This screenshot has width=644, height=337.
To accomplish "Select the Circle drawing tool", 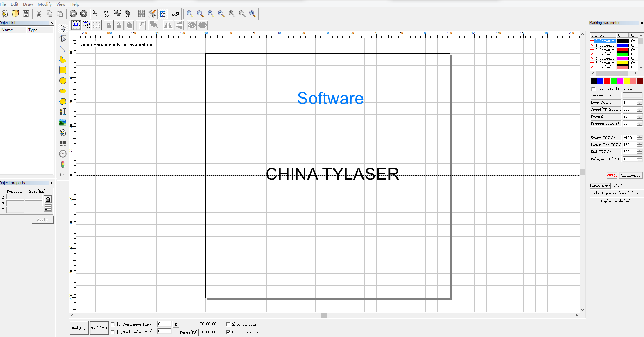I will (63, 81).
